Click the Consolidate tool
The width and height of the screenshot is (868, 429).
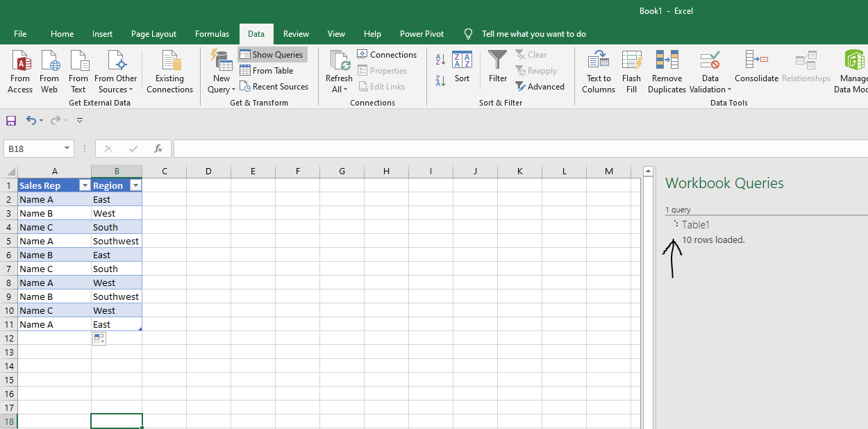pos(756,67)
